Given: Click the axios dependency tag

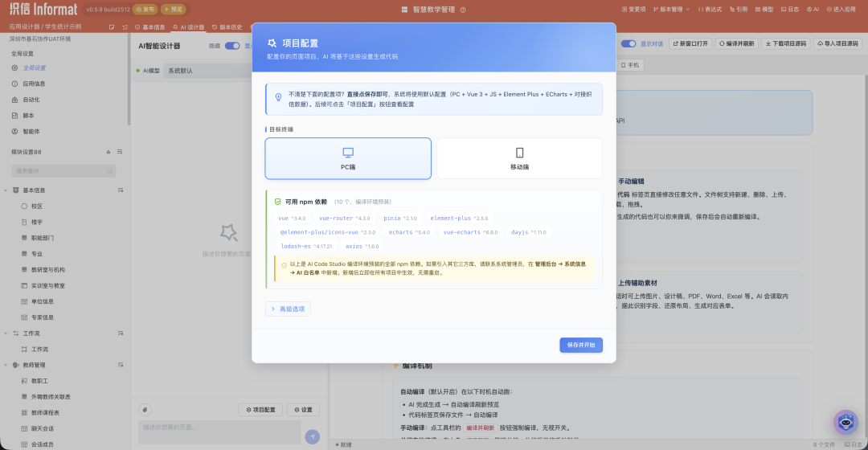Looking at the screenshot, I should click(x=362, y=247).
